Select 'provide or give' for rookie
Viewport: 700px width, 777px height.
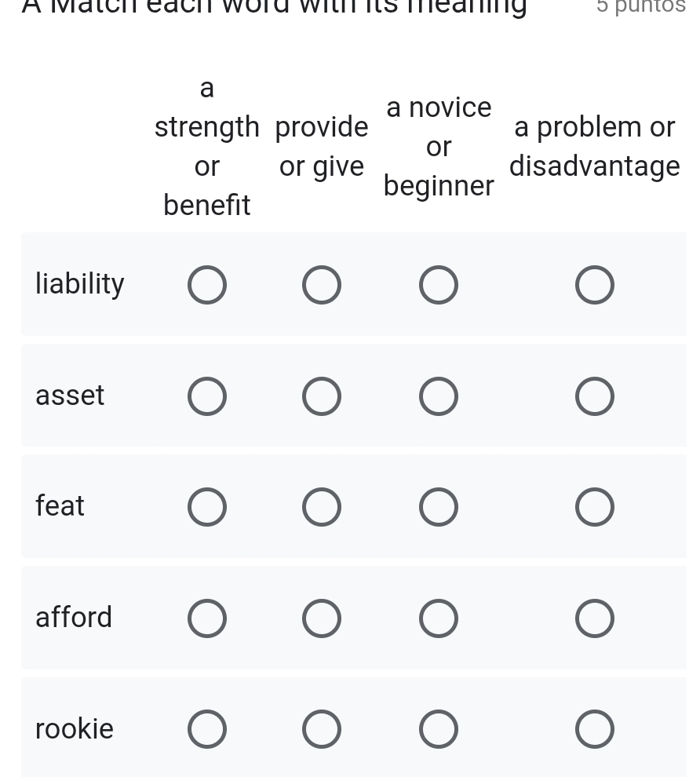tap(322, 729)
